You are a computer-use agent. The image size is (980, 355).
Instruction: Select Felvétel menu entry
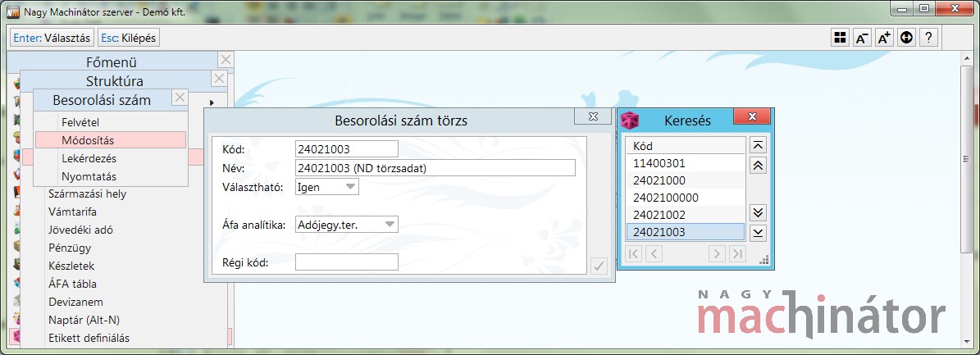pos(111,122)
